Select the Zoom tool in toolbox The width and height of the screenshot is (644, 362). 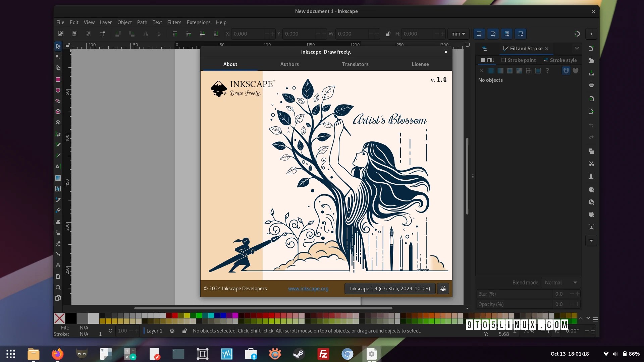click(58, 288)
